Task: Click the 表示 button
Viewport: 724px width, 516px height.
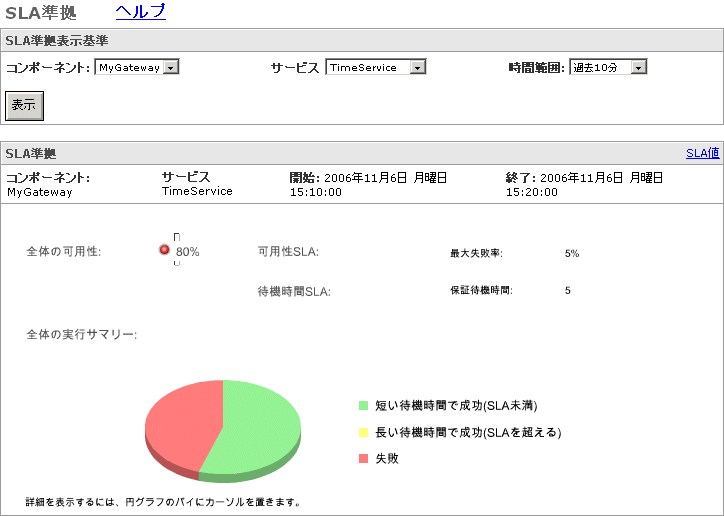Action: click(x=24, y=106)
